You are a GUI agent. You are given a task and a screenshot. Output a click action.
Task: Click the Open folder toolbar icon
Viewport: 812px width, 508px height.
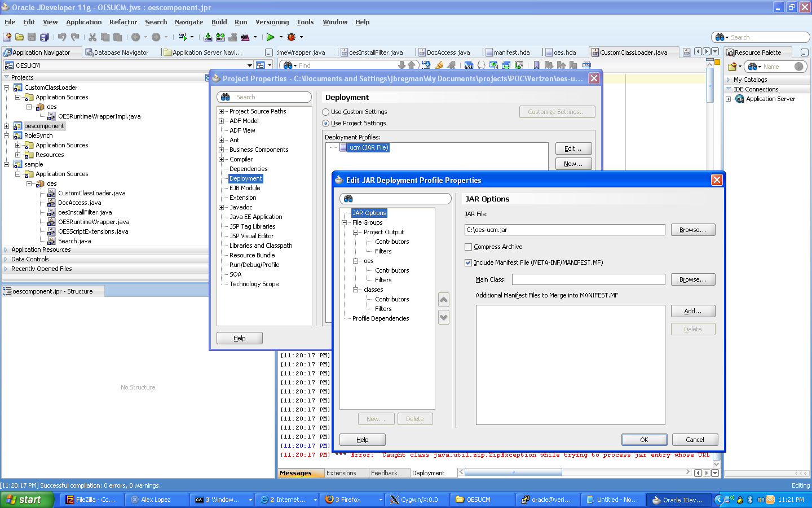[20, 37]
